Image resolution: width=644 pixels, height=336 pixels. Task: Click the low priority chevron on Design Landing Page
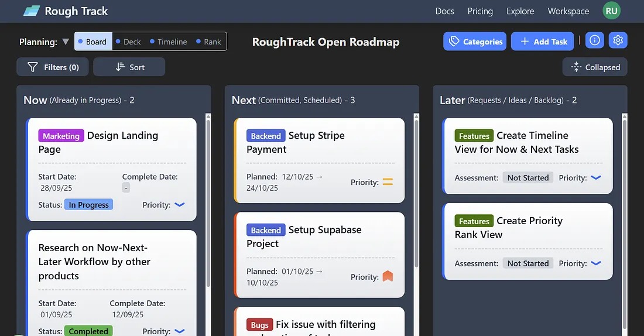pyautogui.click(x=180, y=205)
